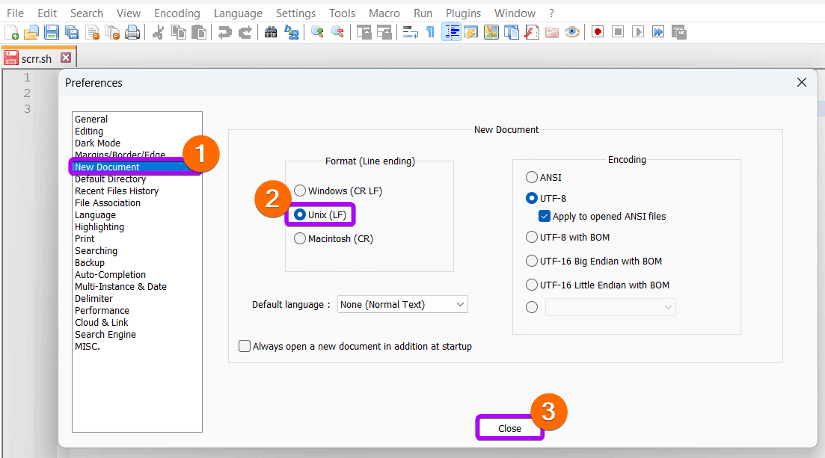Click the Zoom Out magnifier icon

click(337, 33)
